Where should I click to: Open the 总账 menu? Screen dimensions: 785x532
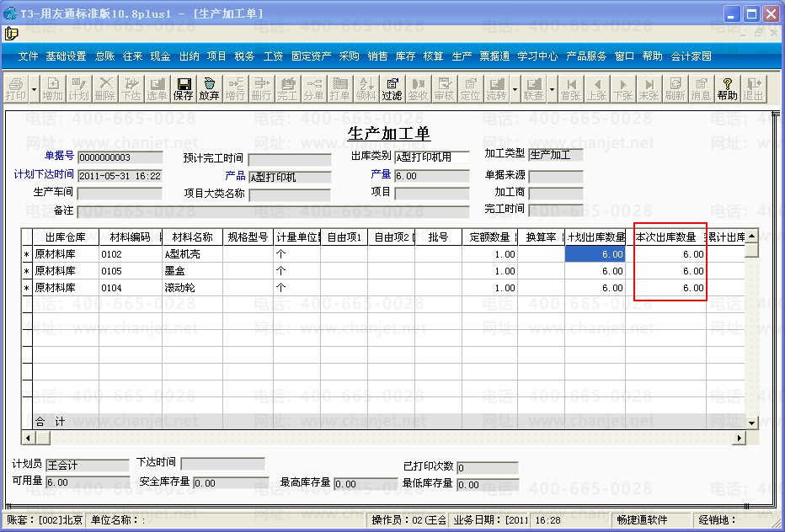pyautogui.click(x=105, y=56)
